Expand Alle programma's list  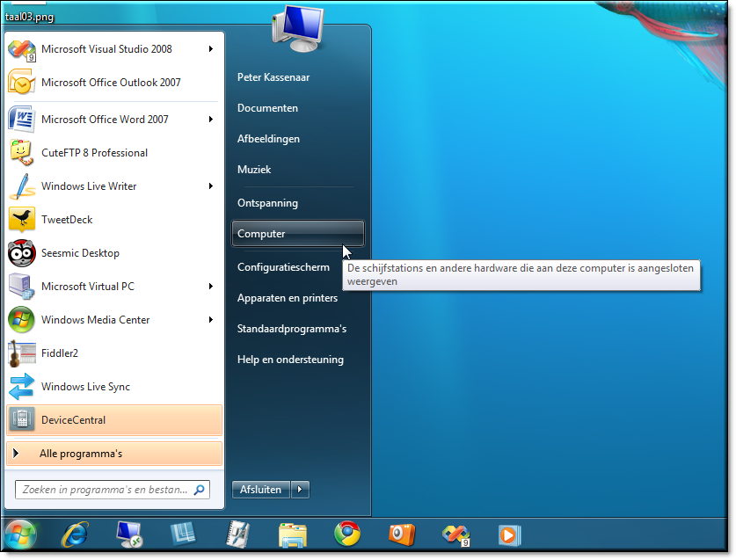point(114,454)
